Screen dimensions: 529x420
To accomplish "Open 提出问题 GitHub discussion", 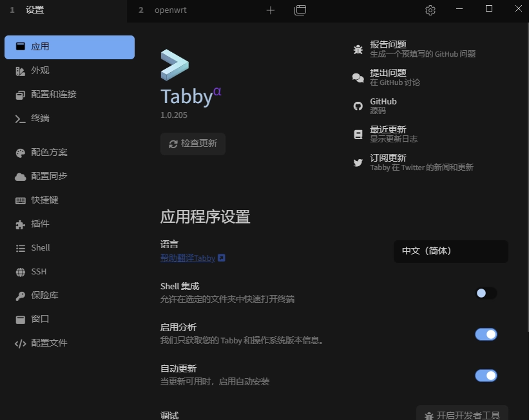I will (395, 77).
